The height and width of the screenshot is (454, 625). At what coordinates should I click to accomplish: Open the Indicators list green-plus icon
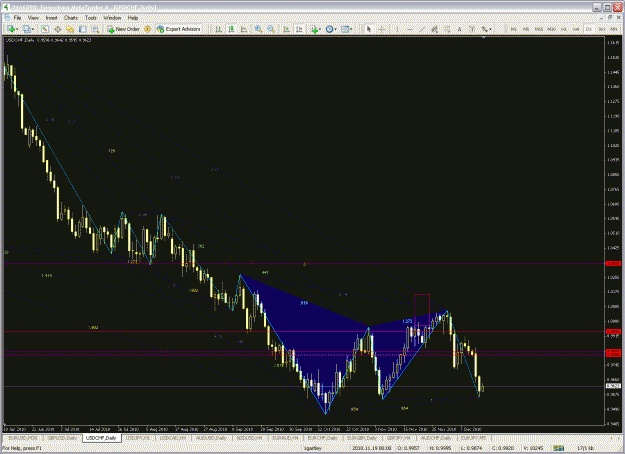point(315,29)
